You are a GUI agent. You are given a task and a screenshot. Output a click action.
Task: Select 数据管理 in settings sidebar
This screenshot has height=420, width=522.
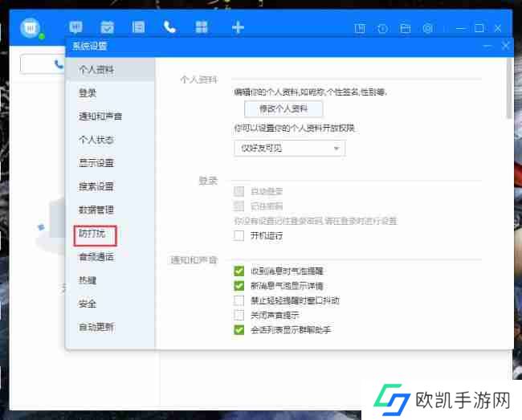coord(110,210)
